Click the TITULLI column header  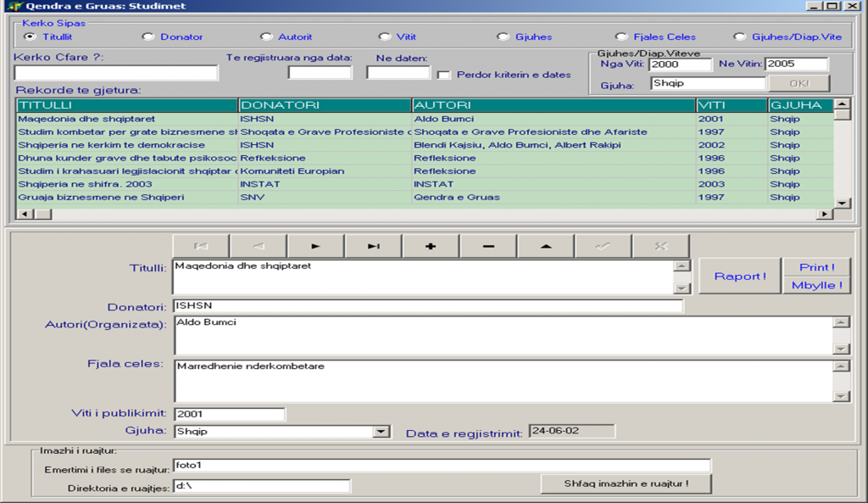pos(127,105)
